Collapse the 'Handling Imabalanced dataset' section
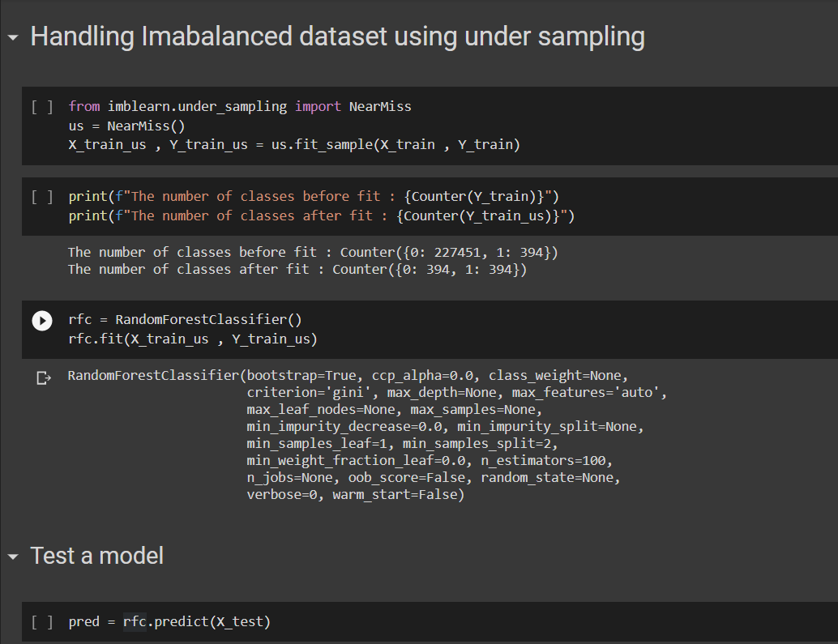The image size is (838, 644). pyautogui.click(x=12, y=36)
